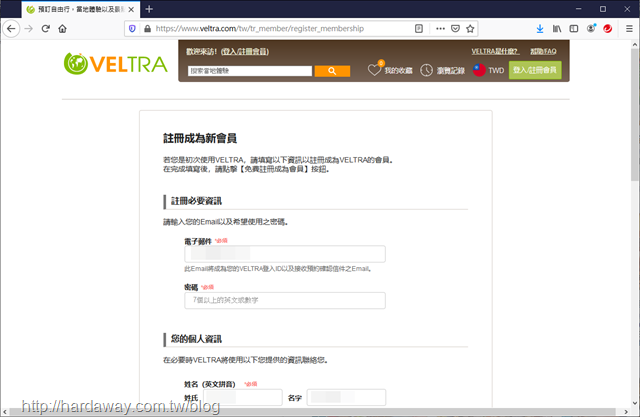
Task: Open the Firefox hamburger menu
Action: coord(629,29)
